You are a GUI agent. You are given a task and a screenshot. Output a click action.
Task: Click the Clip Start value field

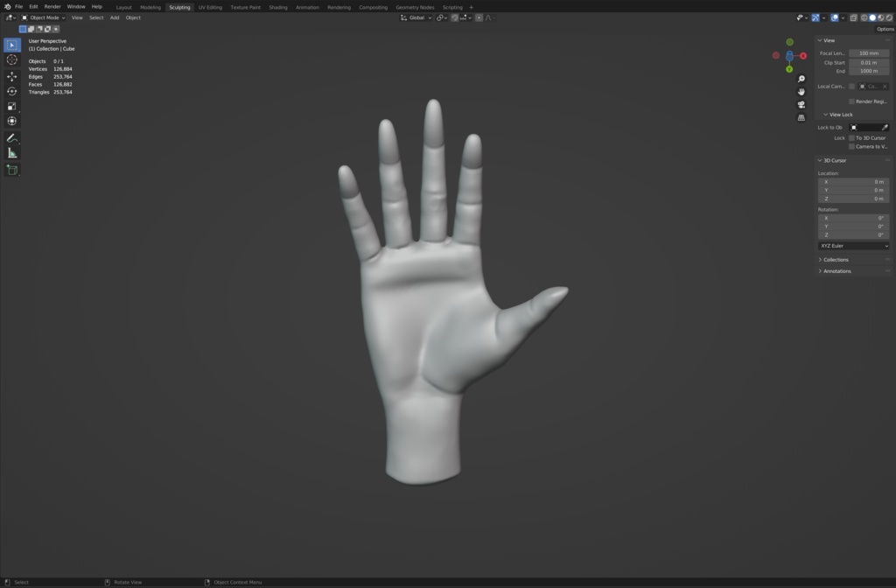[869, 62]
